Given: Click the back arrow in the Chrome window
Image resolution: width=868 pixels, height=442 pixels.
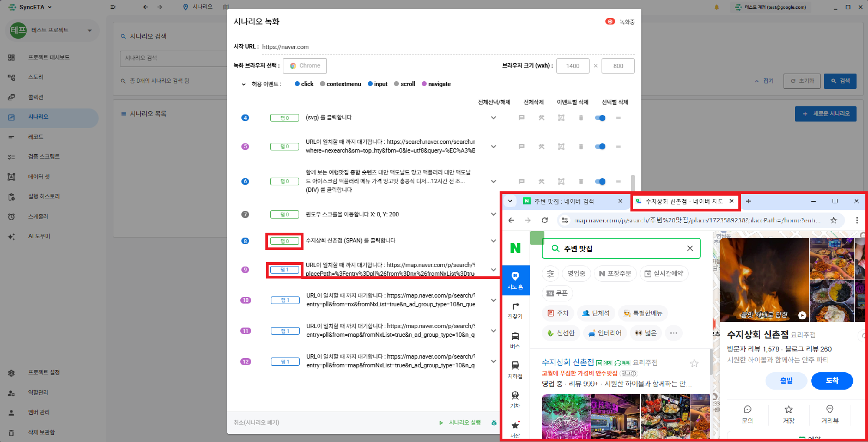Looking at the screenshot, I should pyautogui.click(x=511, y=220).
